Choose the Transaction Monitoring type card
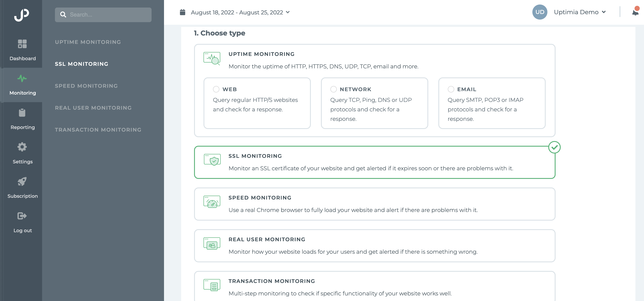Screen dimensions: 644x301 [x=375, y=286]
